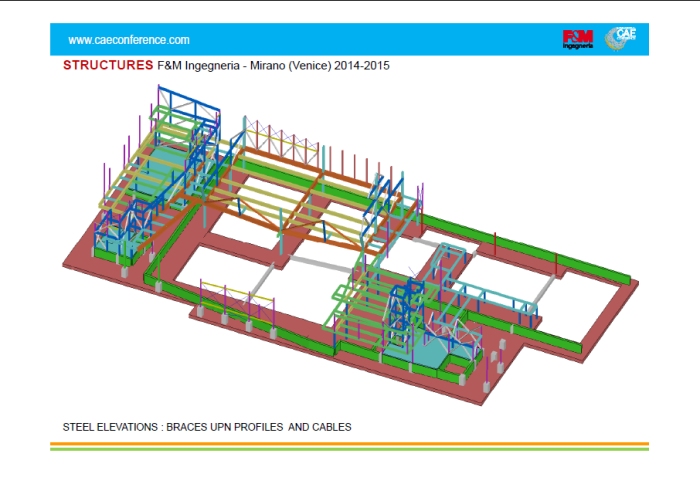Click the steel elevations caption text

207,427
